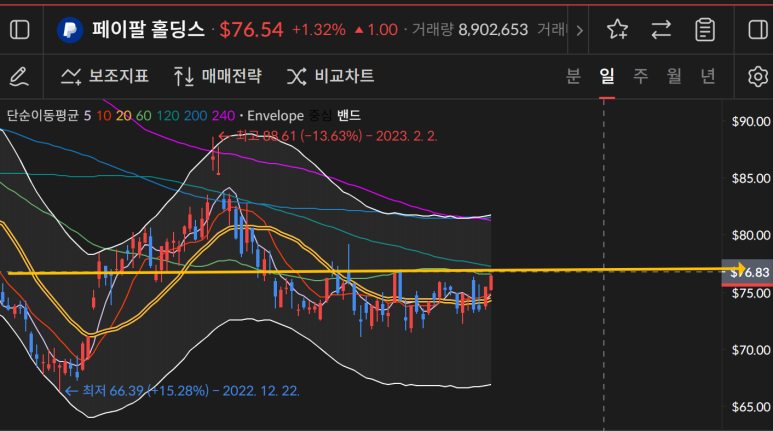Switch to 년 yearly interval tab

coord(708,76)
